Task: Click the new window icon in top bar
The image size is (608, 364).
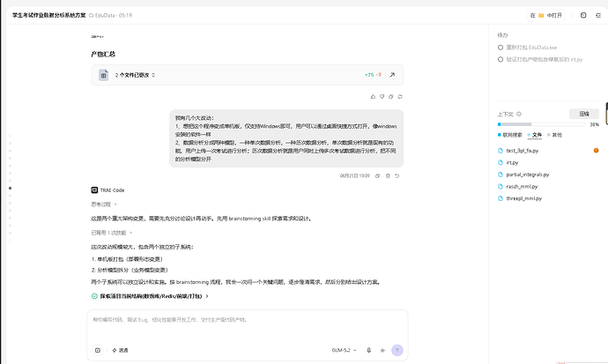Action: pos(583,15)
